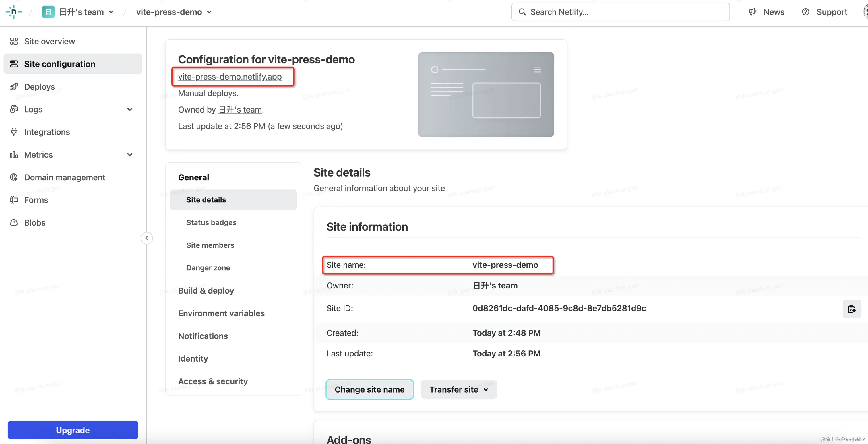Click the Integrations plug icon
Viewport: 868px width, 444px height.
(x=14, y=132)
